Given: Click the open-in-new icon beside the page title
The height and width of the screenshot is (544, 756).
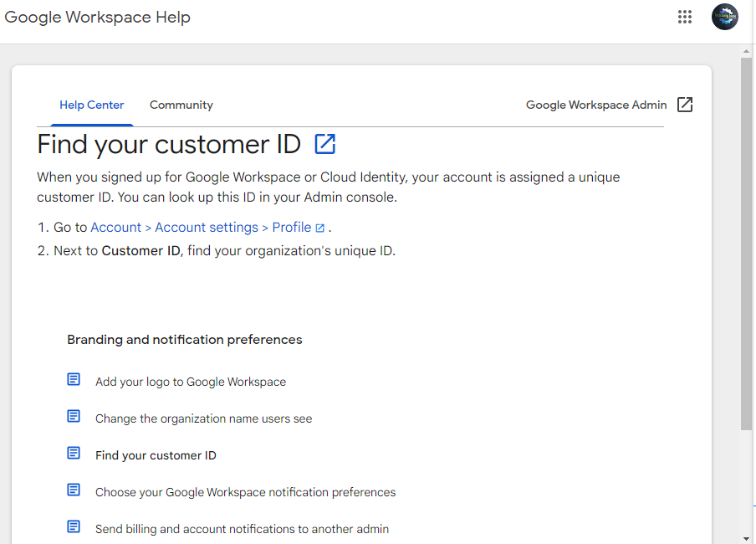Looking at the screenshot, I should pos(325,144).
